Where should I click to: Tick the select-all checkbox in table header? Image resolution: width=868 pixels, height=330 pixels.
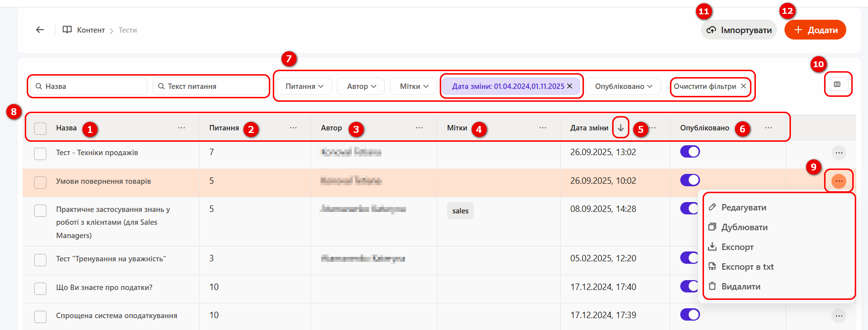point(40,128)
